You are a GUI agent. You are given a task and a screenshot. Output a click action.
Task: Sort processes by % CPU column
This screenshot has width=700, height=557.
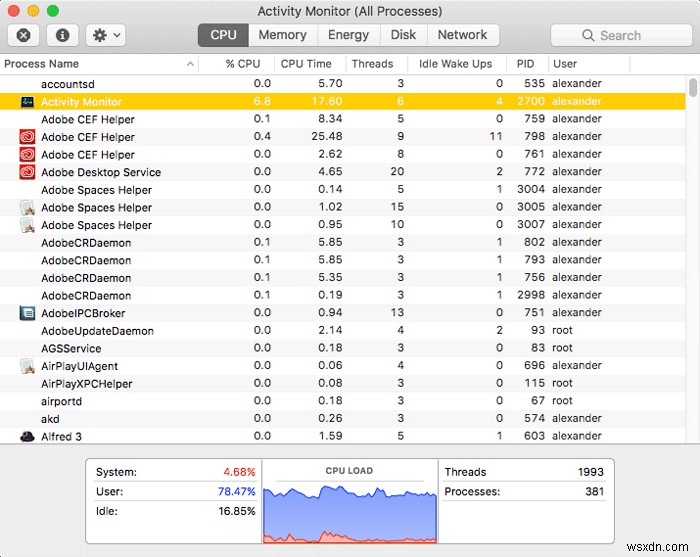click(236, 64)
